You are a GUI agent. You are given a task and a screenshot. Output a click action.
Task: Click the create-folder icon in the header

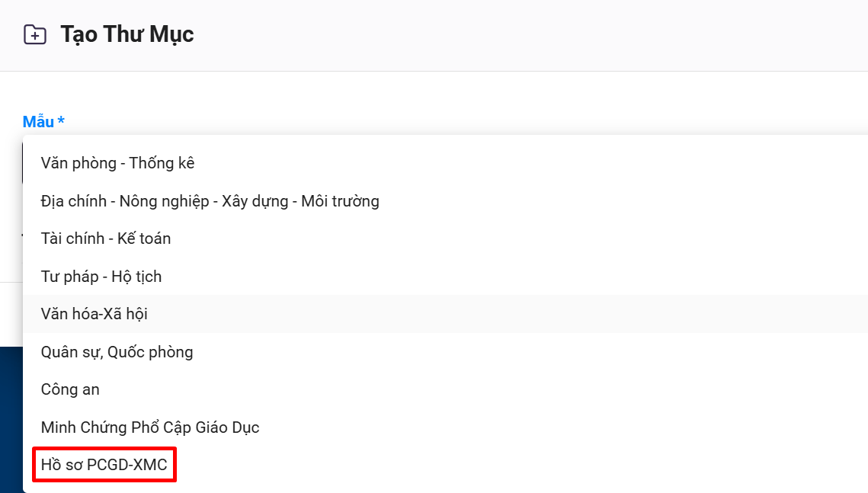[35, 34]
